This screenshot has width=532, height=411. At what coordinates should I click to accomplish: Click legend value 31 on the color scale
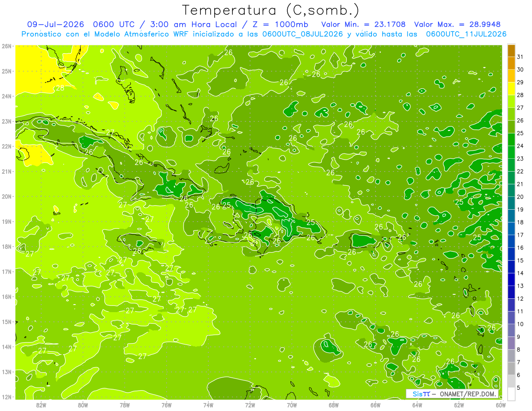coord(520,57)
